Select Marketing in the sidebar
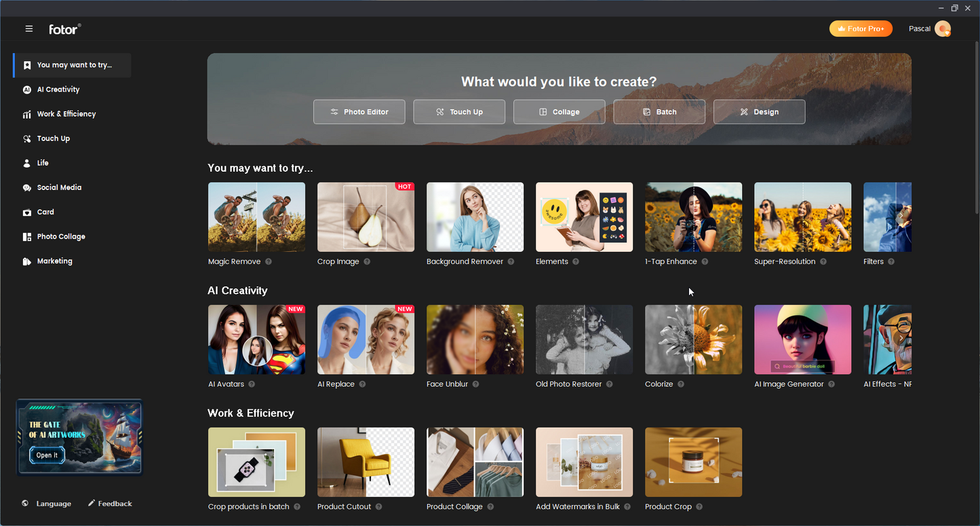The image size is (980, 526). pos(54,261)
